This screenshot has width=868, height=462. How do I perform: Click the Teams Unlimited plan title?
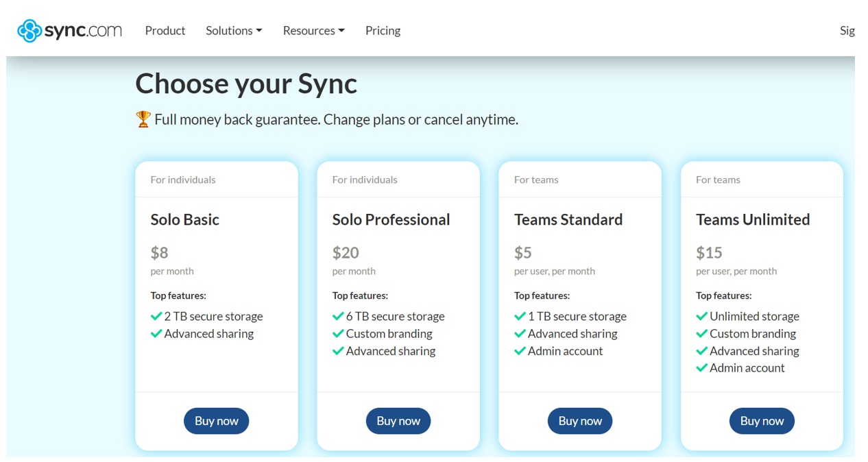click(753, 219)
